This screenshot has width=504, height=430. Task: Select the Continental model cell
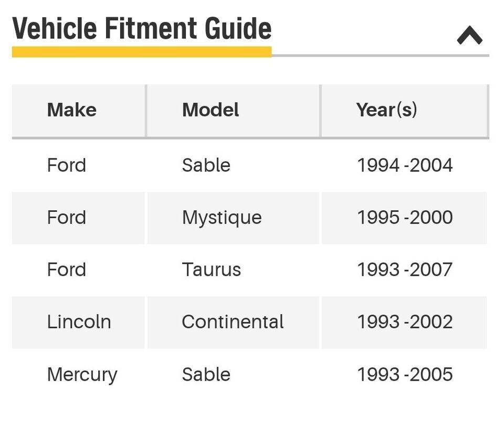tap(233, 322)
